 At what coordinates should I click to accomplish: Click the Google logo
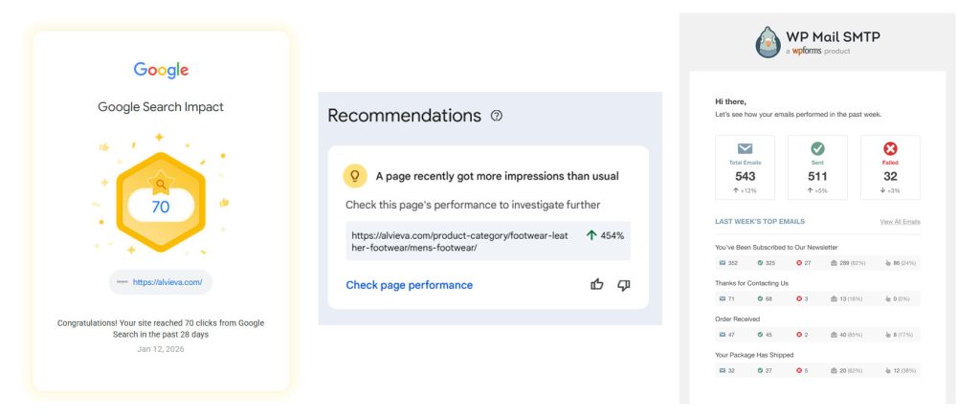tap(161, 70)
